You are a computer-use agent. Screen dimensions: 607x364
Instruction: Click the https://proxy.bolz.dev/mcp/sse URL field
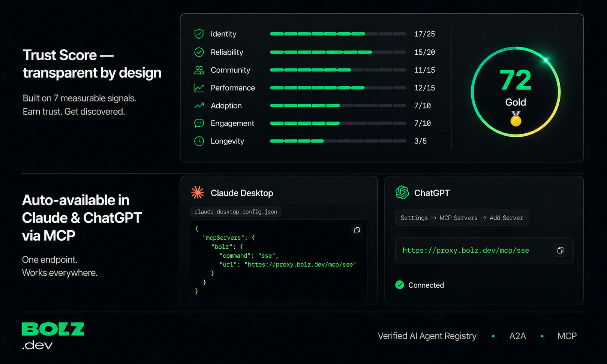pyautogui.click(x=484, y=250)
